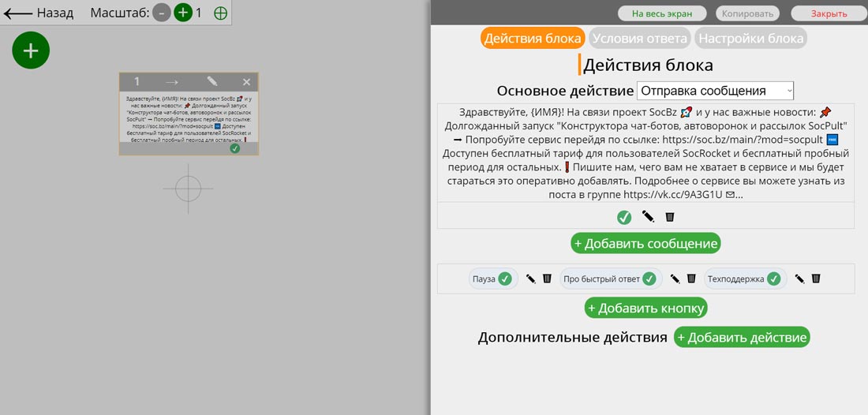868x415 pixels.
Task: Click the Основное действие label
Action: [565, 91]
